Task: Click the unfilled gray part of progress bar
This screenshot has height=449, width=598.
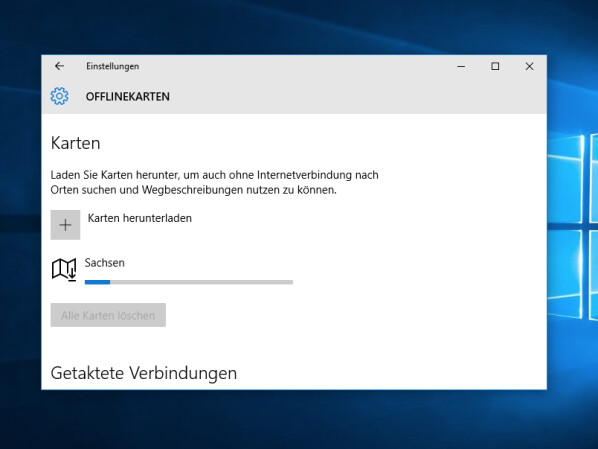Action: click(201, 282)
